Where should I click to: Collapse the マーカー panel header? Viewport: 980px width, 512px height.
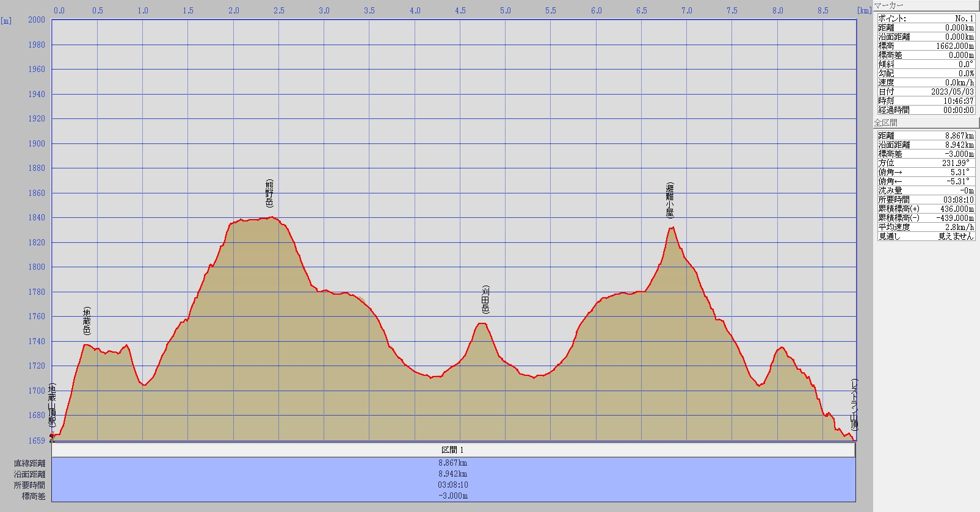926,5
